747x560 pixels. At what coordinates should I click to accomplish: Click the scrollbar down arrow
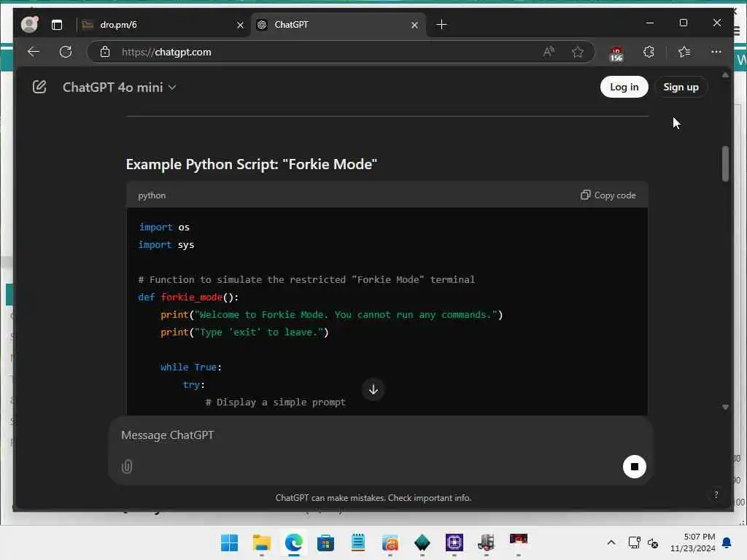tap(725, 407)
